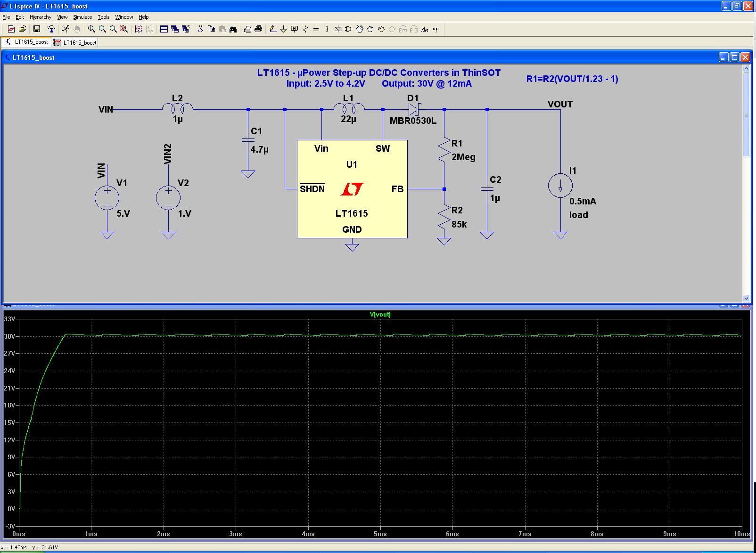Open the Help menu
Screen dimensions: 756x553
144,17
